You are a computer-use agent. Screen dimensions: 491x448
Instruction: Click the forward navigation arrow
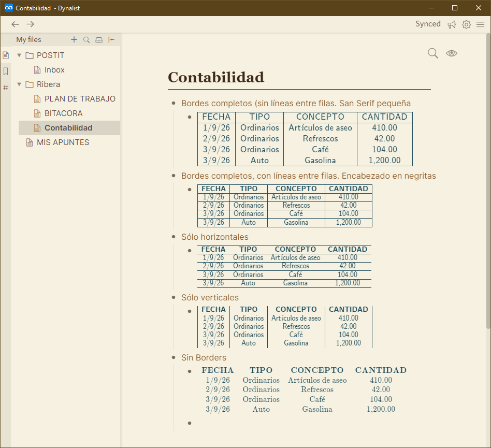[x=30, y=24]
